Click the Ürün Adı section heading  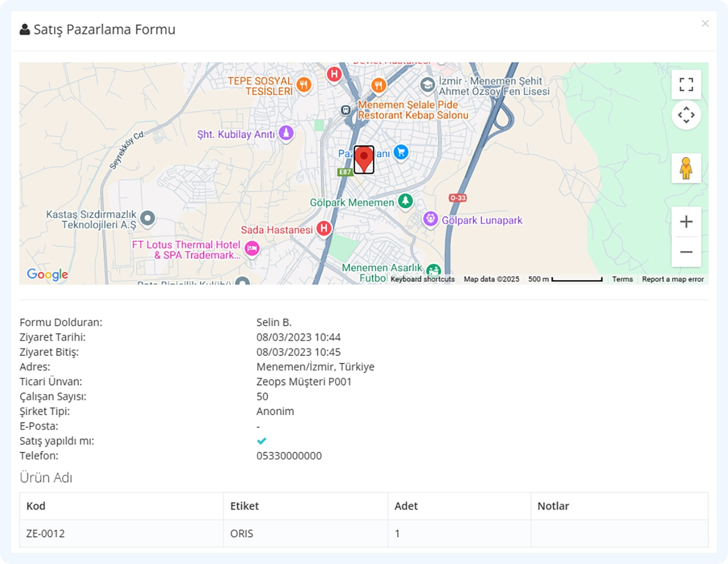click(46, 477)
